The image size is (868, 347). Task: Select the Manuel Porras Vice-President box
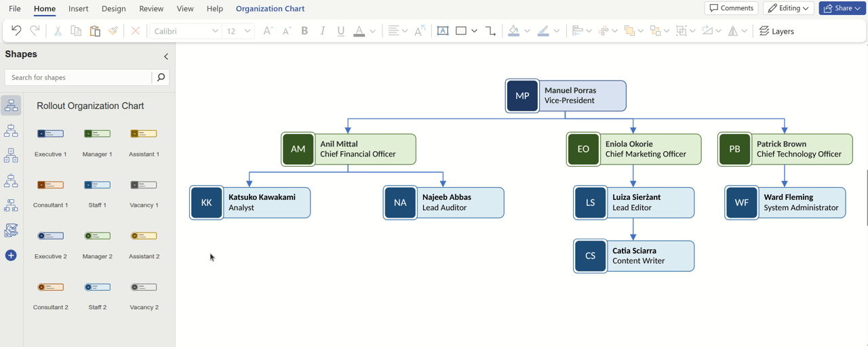click(566, 96)
